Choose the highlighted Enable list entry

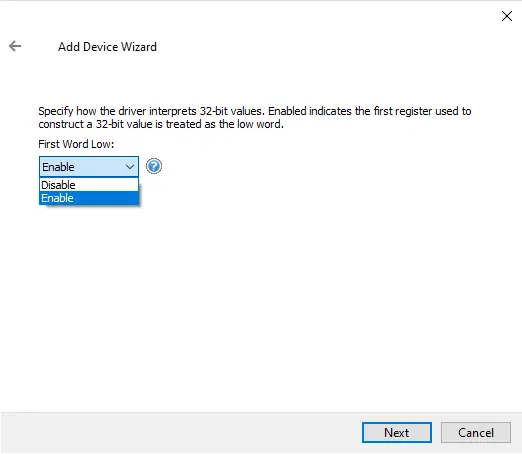coord(89,198)
